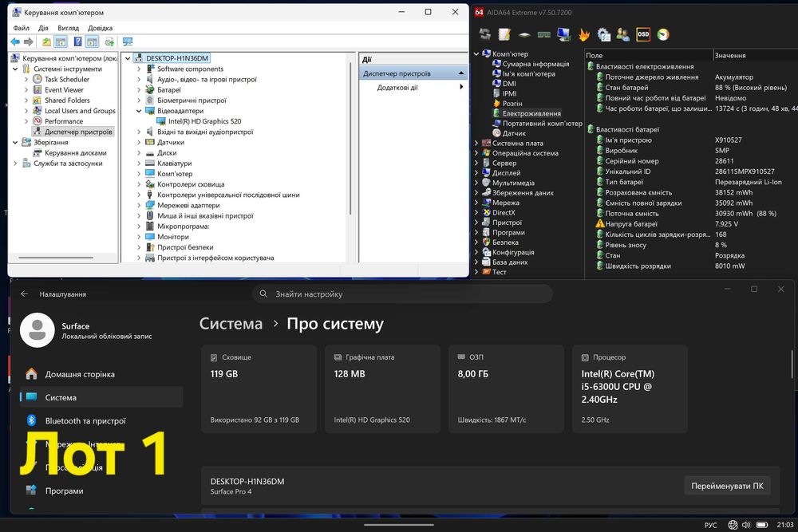Click the Знайти настройку search field

402,294
